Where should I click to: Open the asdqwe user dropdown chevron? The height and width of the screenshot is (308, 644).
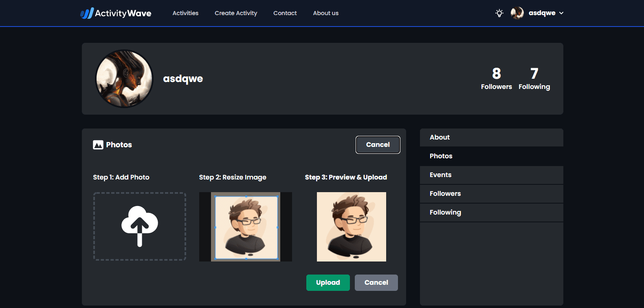point(561,13)
